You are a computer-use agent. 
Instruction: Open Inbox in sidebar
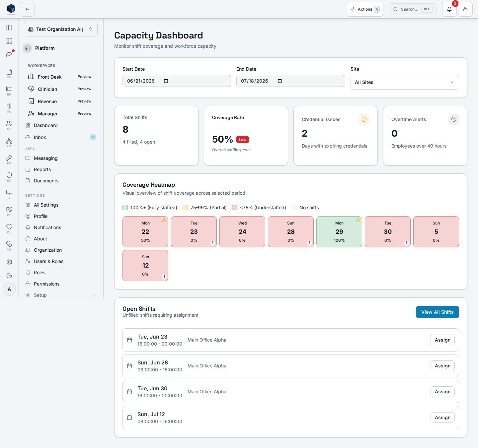point(60,137)
